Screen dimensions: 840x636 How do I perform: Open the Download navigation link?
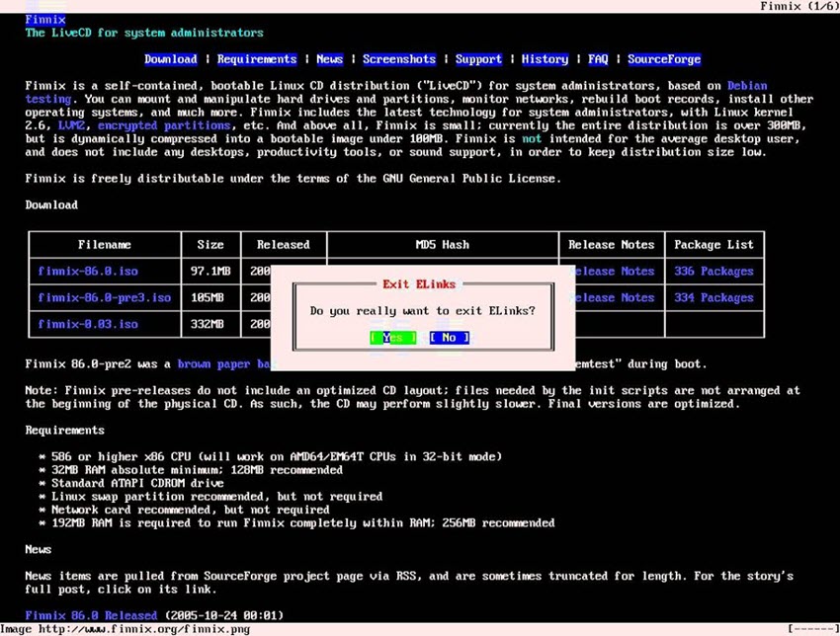(x=171, y=59)
